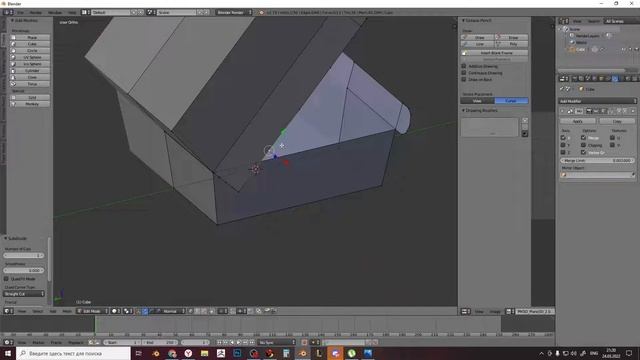This screenshot has height=360, width=640.
Task: Open the Straight Cut quad corner dropdown
Action: (24, 293)
